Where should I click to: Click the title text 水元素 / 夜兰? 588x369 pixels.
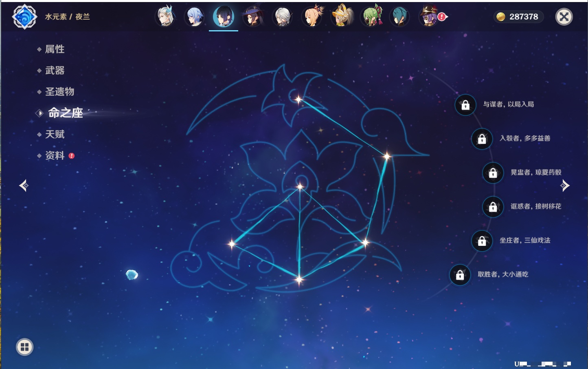tap(67, 17)
